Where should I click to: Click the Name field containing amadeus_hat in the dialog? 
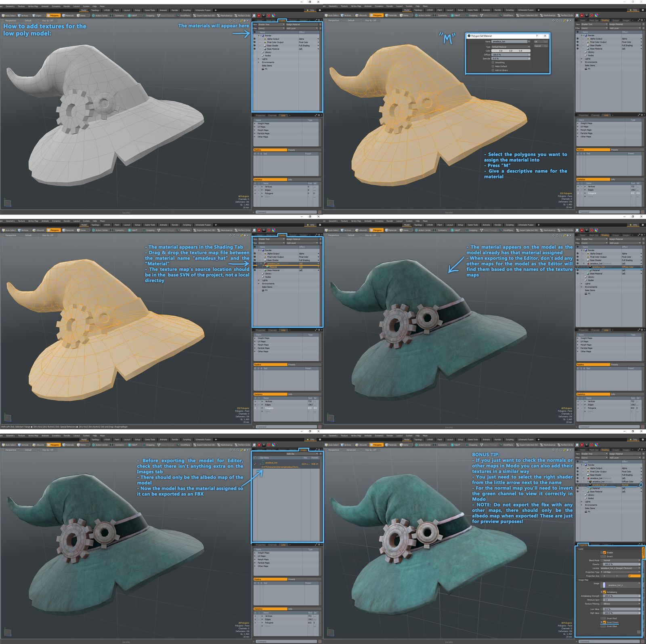point(510,42)
